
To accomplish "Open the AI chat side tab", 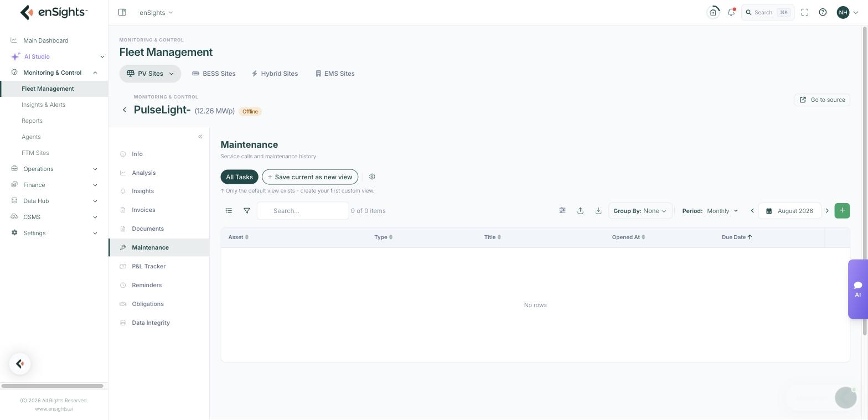I will pos(857,289).
